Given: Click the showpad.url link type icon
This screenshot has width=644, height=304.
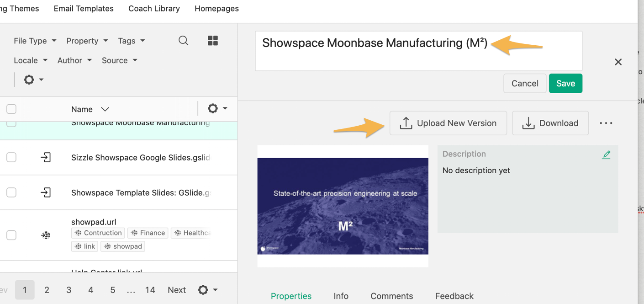Looking at the screenshot, I should [x=46, y=235].
